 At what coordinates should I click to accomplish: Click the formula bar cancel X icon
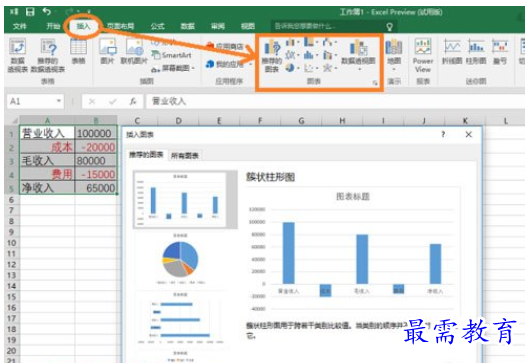pos(92,101)
